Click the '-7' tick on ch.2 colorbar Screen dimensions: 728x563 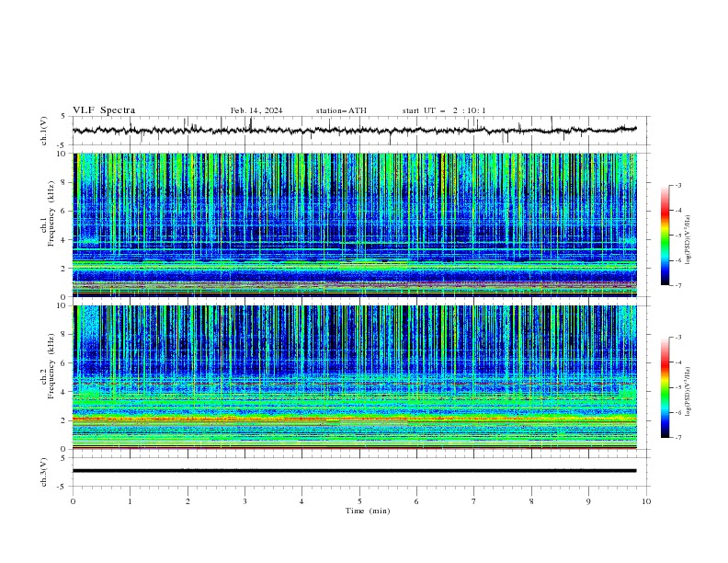click(x=677, y=438)
